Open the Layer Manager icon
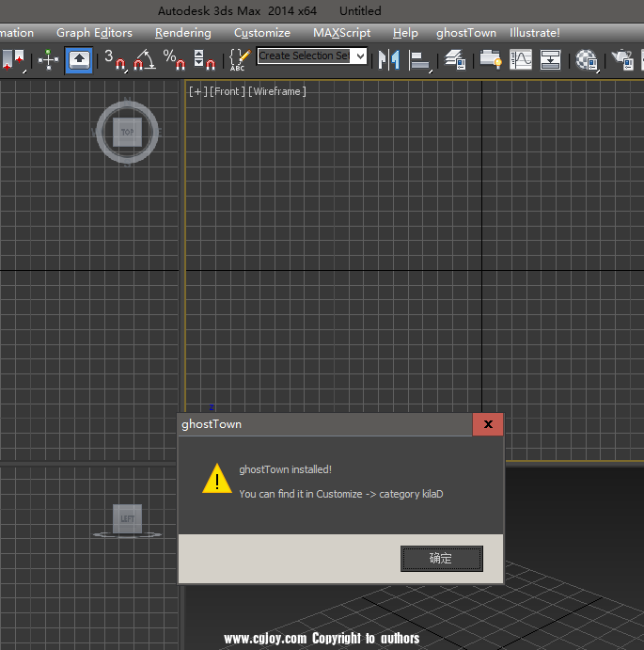Image resolution: width=644 pixels, height=650 pixels. point(455,60)
